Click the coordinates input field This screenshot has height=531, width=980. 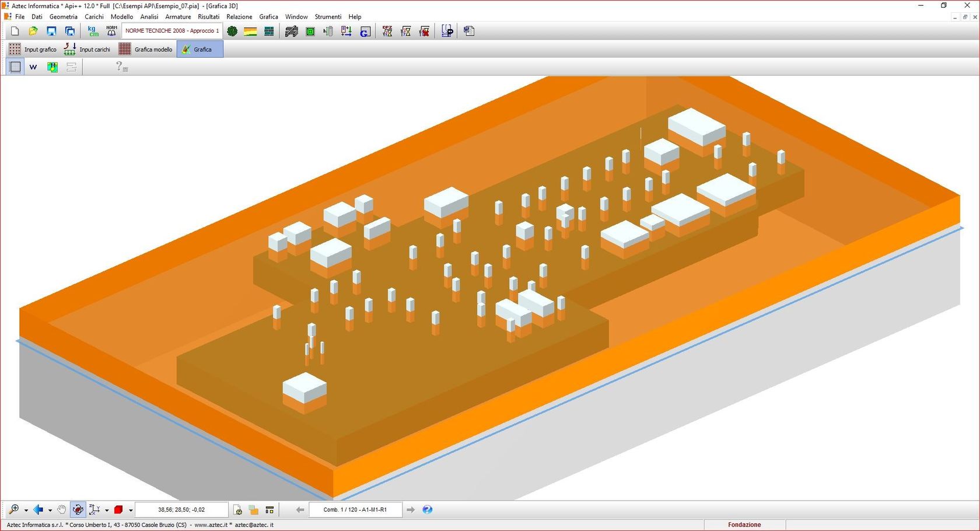182,509
